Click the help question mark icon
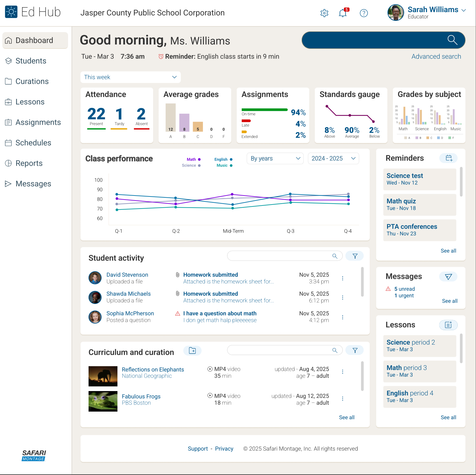 point(364,13)
